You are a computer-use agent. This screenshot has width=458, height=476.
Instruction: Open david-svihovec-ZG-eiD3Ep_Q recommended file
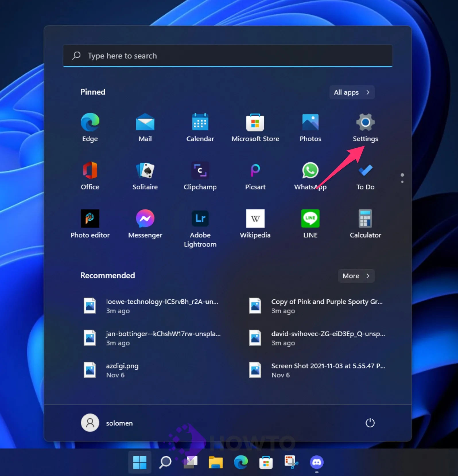pos(317,338)
